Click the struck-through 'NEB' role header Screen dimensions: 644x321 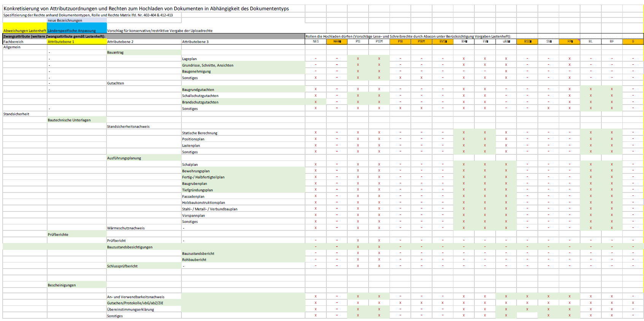[337, 41]
